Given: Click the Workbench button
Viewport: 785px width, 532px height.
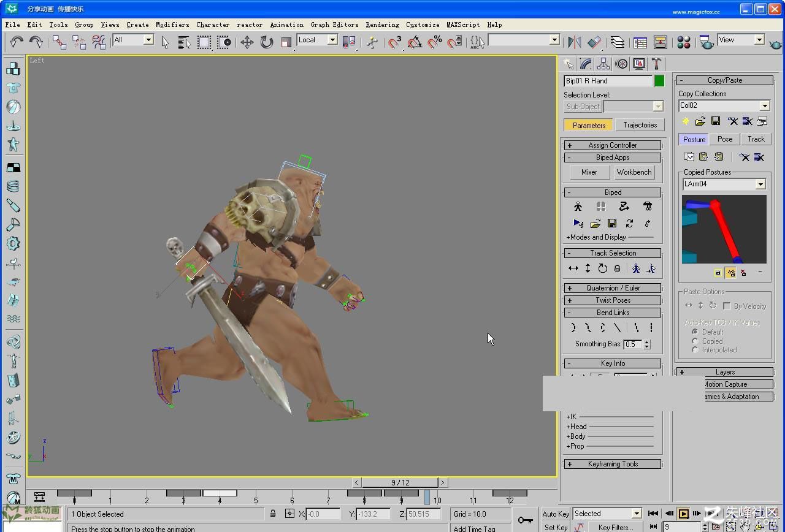Looking at the screenshot, I should click(634, 172).
